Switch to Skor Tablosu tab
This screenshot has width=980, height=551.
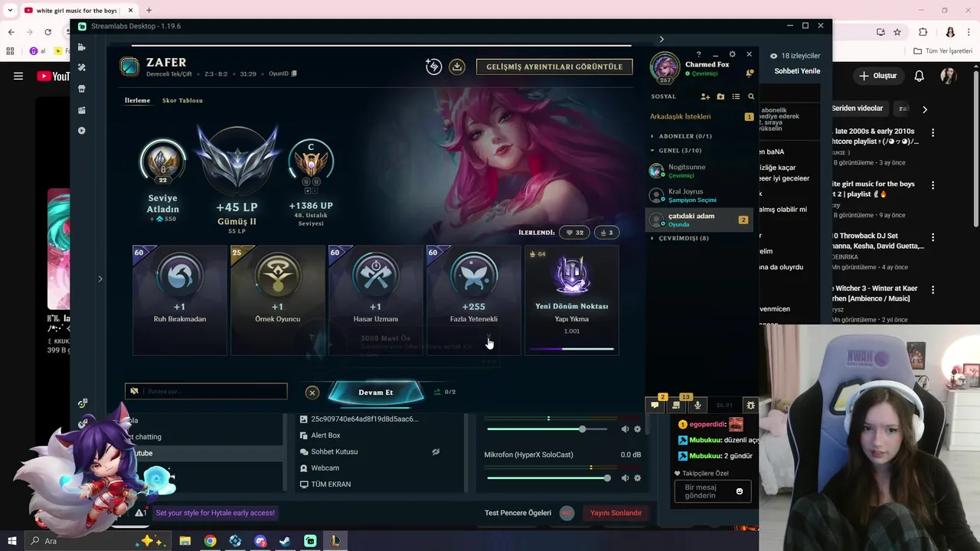click(182, 100)
